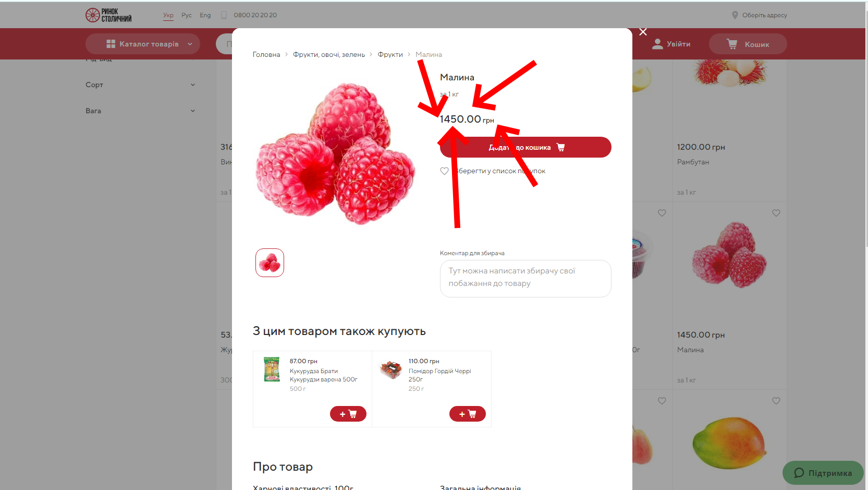This screenshot has width=868, height=490.
Task: Expand the Вага filter
Action: click(141, 111)
